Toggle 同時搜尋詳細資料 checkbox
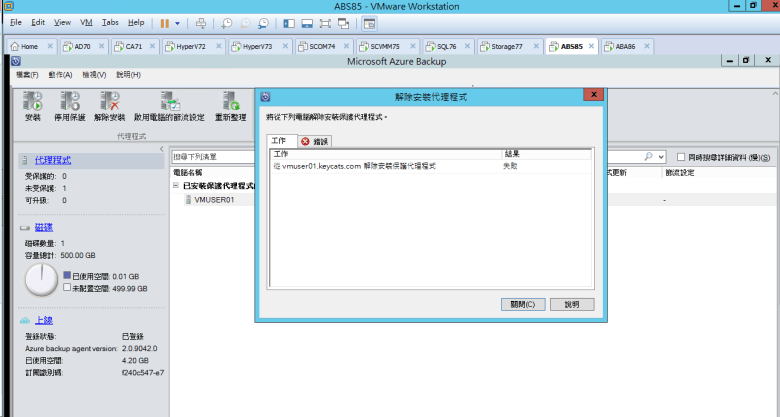This screenshot has height=417, width=780. pyautogui.click(x=681, y=158)
